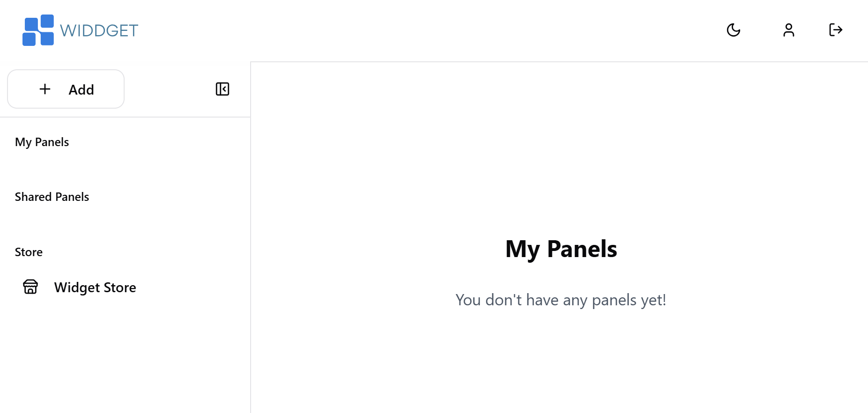This screenshot has height=413, width=868.
Task: Click the WIDDGET home link
Action: point(80,29)
